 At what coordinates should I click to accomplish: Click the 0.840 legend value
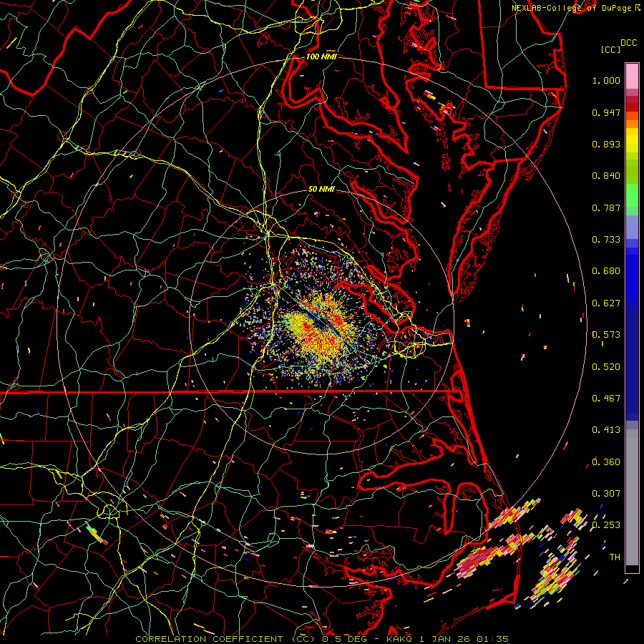tap(606, 176)
